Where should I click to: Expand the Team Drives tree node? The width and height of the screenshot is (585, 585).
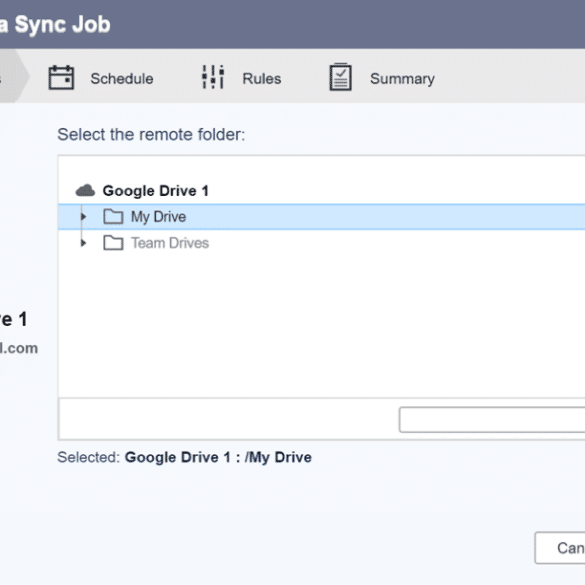(x=84, y=243)
